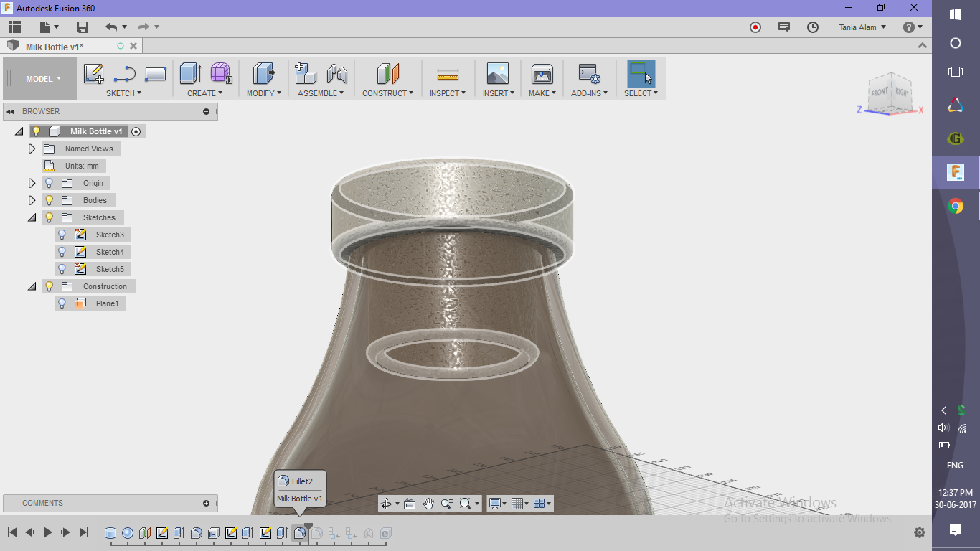The width and height of the screenshot is (980, 551).
Task: Click the Redo arrow
Action: pos(143,27)
